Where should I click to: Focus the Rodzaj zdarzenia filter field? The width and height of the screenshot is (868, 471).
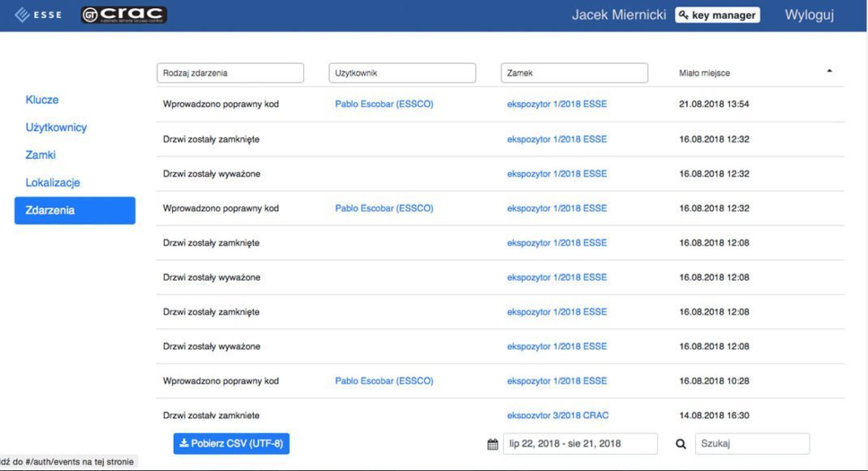[230, 73]
